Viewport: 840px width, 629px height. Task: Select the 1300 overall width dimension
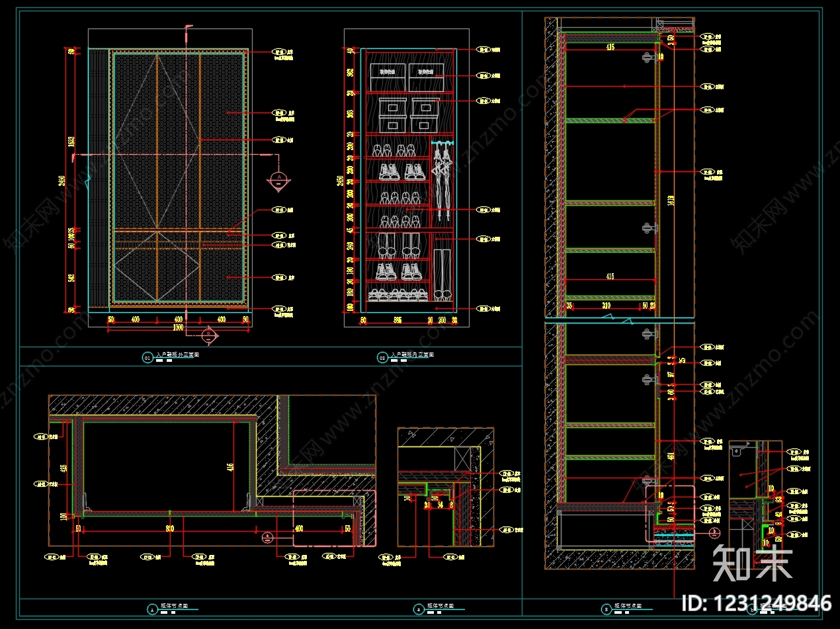point(178,328)
